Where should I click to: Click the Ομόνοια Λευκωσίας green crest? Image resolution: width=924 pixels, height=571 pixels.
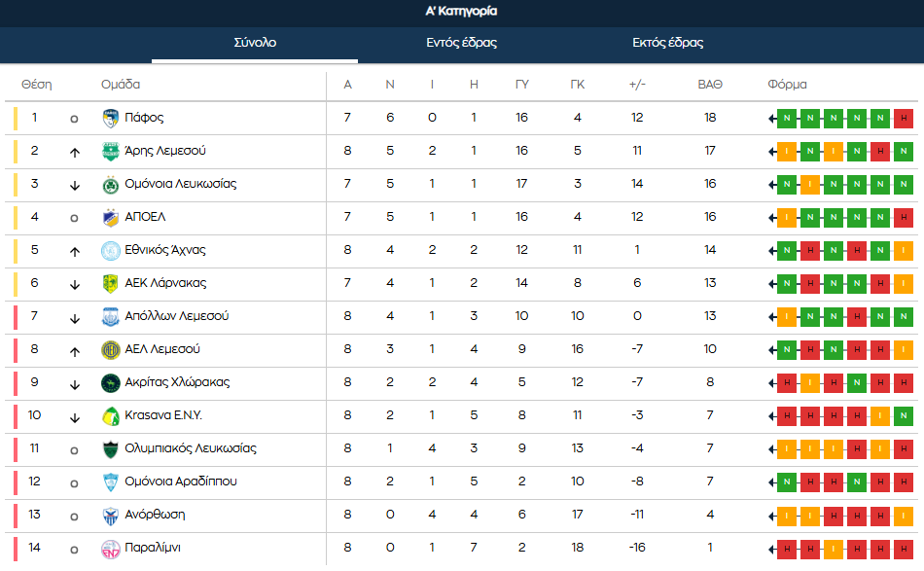tap(111, 184)
